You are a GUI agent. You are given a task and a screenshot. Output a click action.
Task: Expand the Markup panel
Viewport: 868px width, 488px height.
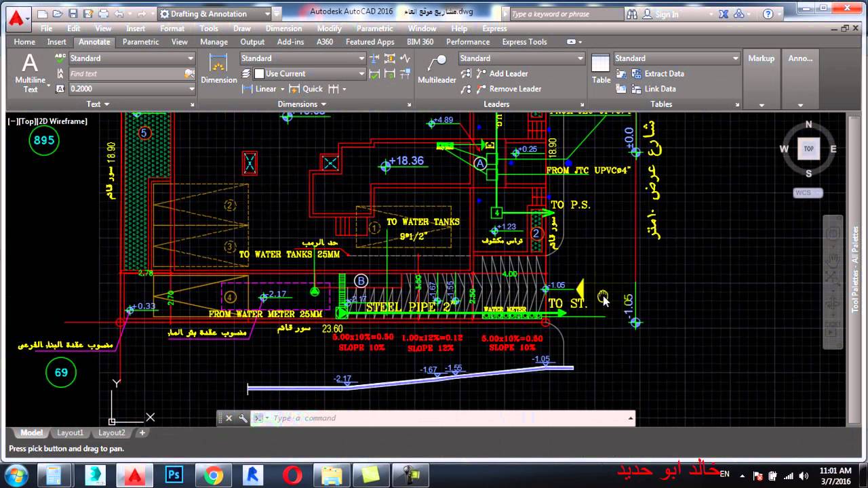tap(762, 80)
